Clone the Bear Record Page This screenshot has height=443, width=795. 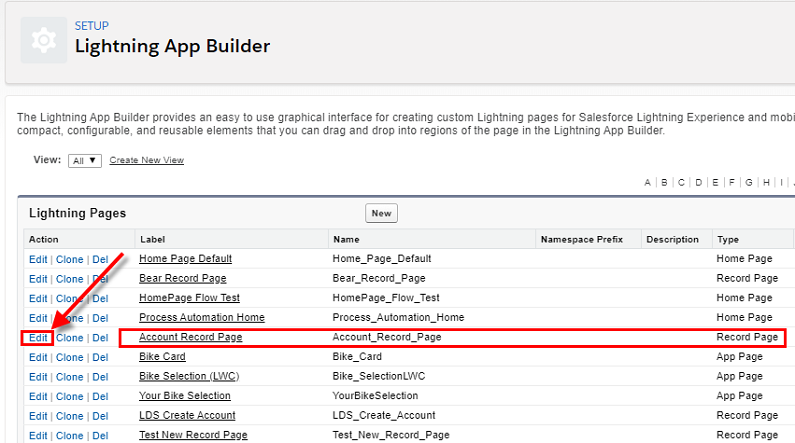point(69,279)
